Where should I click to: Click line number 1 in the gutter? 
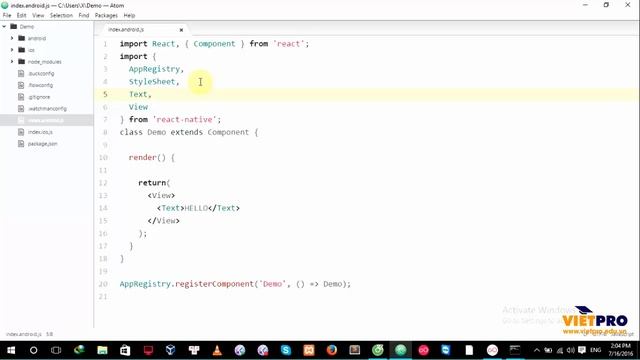tap(105, 44)
